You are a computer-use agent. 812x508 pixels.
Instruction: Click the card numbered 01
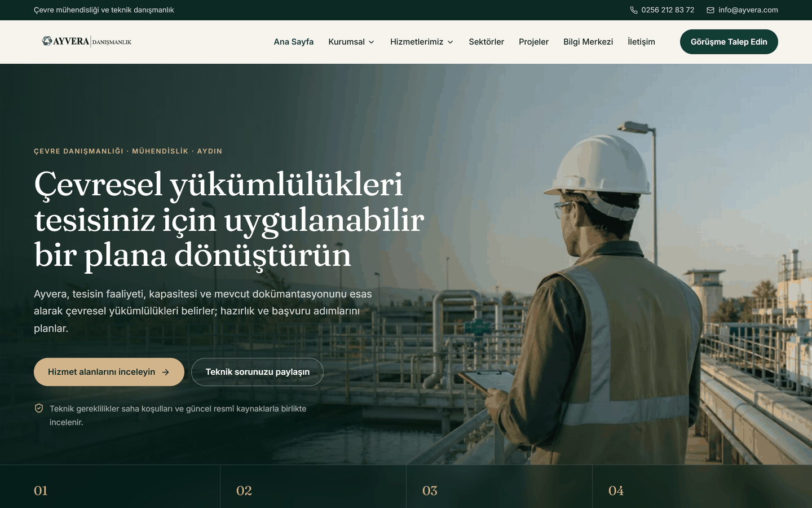pyautogui.click(x=110, y=487)
